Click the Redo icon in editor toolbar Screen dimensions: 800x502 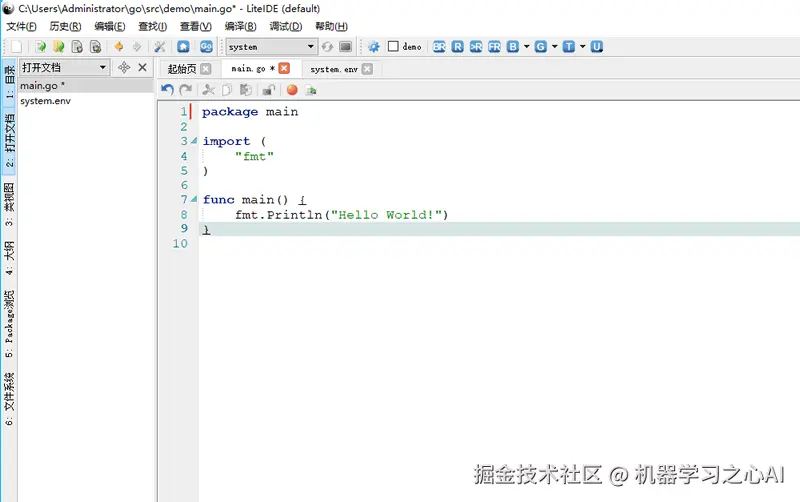pos(186,90)
